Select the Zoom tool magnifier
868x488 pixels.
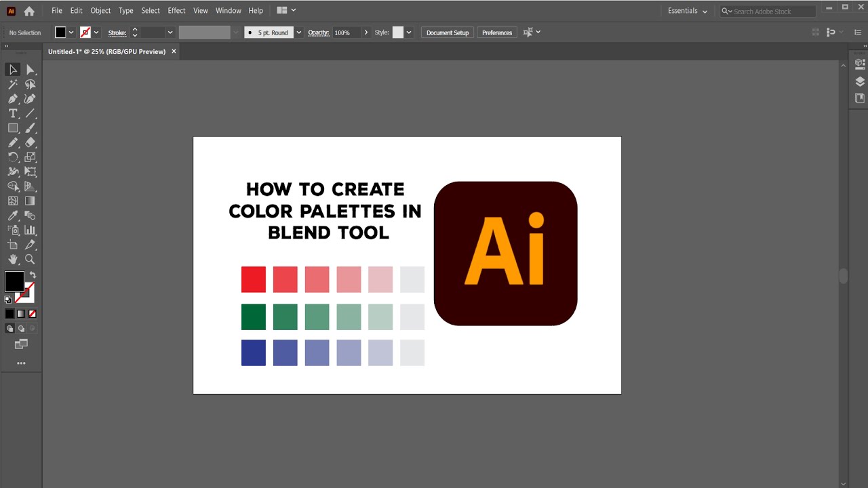30,259
